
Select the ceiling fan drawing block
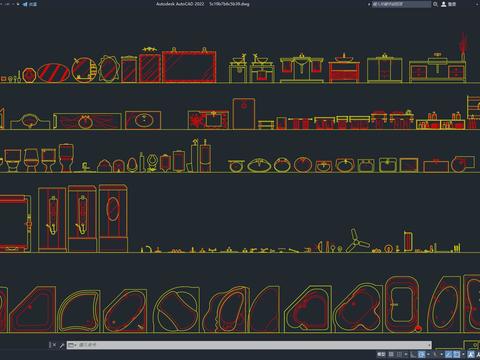point(357,241)
